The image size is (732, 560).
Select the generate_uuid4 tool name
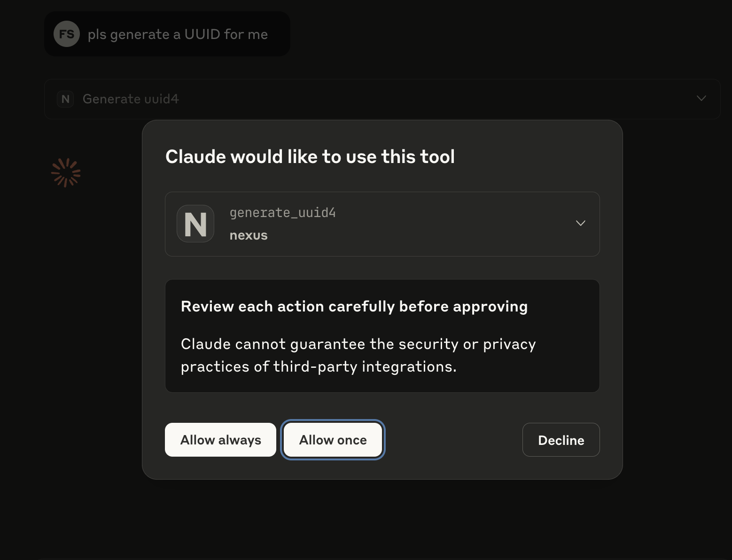click(282, 212)
